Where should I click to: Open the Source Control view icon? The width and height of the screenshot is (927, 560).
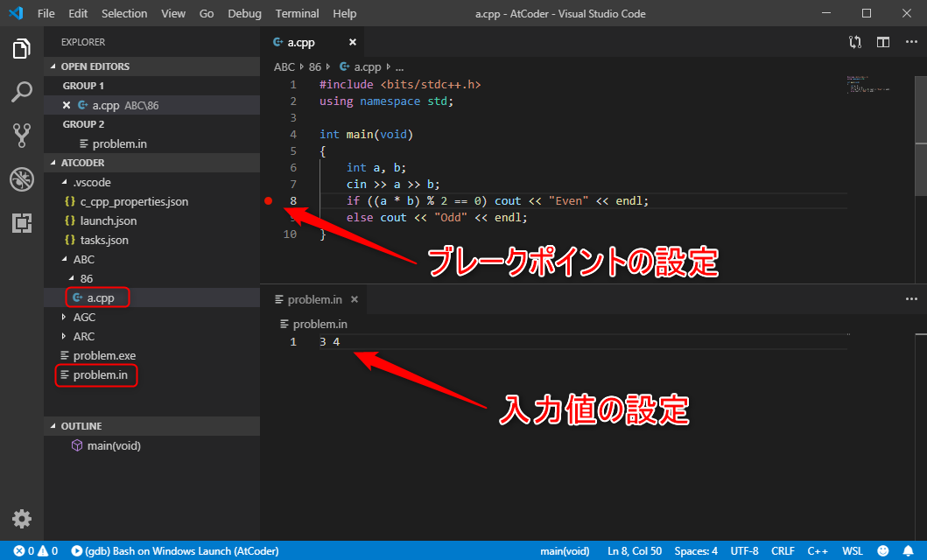click(22, 135)
